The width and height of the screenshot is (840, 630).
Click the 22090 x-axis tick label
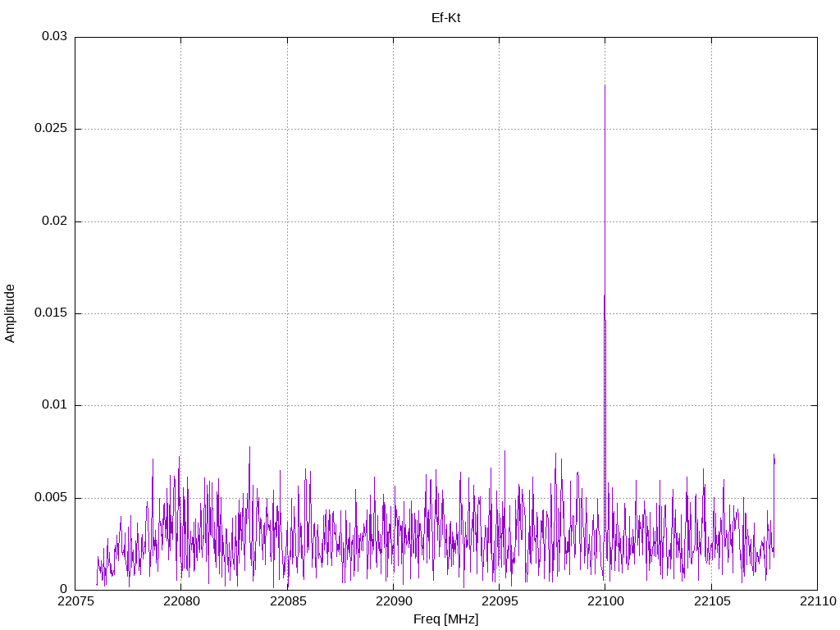[x=394, y=601]
